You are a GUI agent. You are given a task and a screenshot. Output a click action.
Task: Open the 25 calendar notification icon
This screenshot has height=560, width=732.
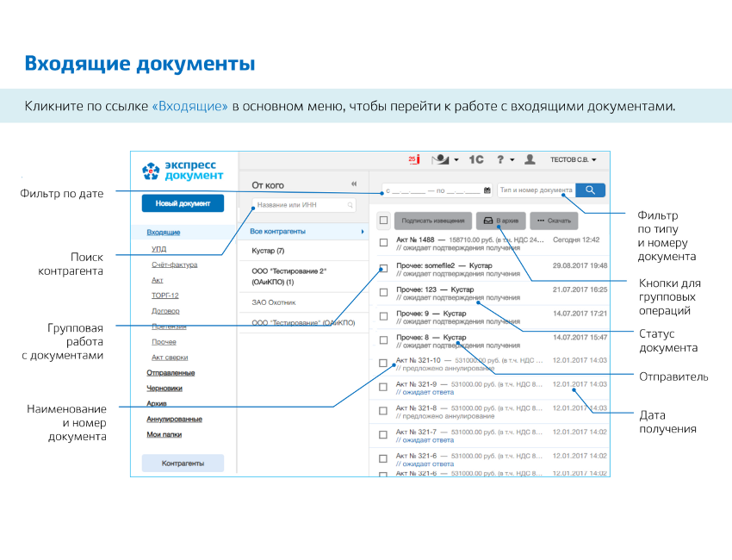coord(414,159)
